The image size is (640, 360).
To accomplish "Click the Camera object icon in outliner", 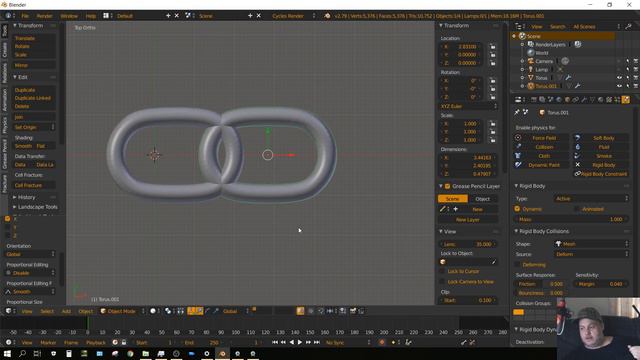I will point(531,61).
